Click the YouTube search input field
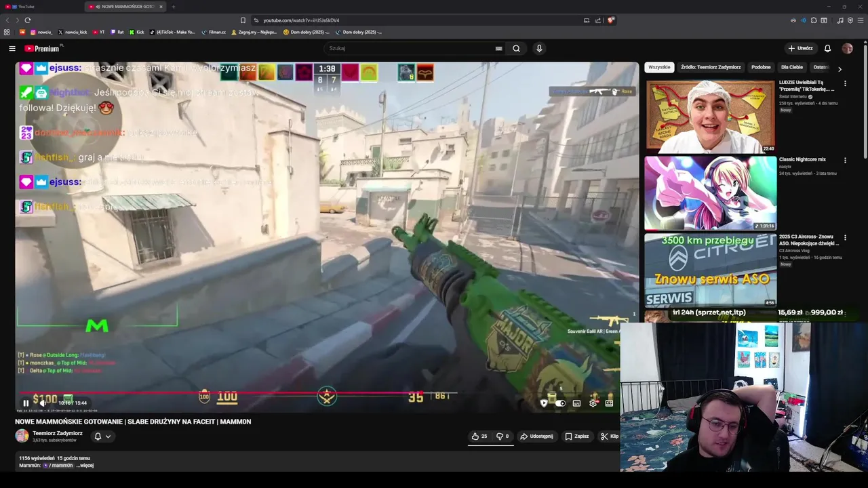This screenshot has width=868, height=488. pos(410,49)
